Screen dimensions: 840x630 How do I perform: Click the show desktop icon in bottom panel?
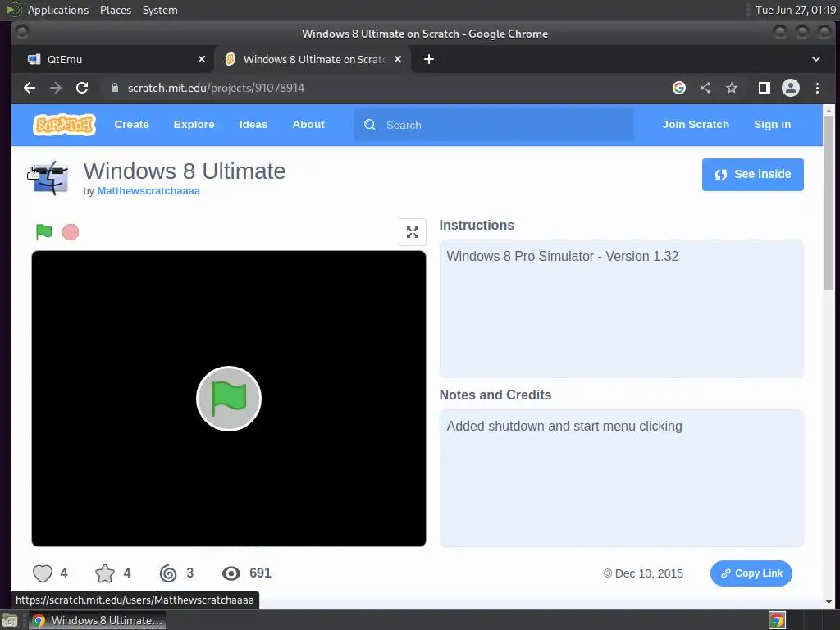[x=10, y=620]
